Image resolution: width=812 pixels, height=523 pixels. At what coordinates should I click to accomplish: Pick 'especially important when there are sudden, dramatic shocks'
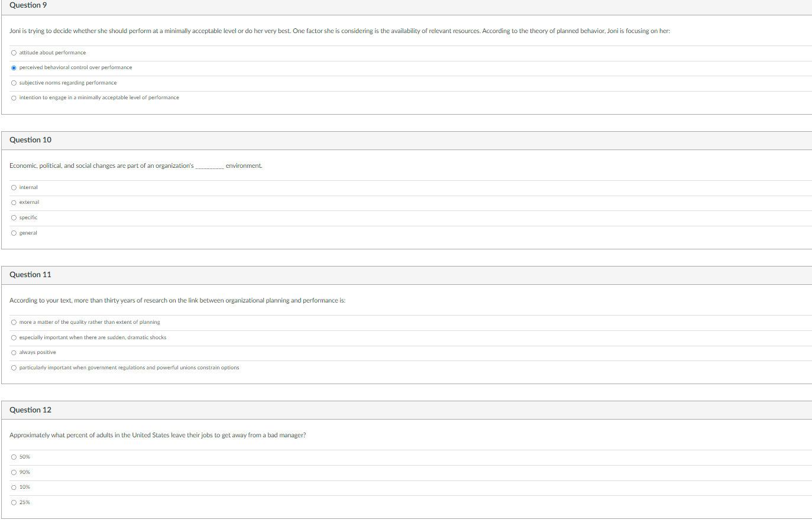click(14, 337)
